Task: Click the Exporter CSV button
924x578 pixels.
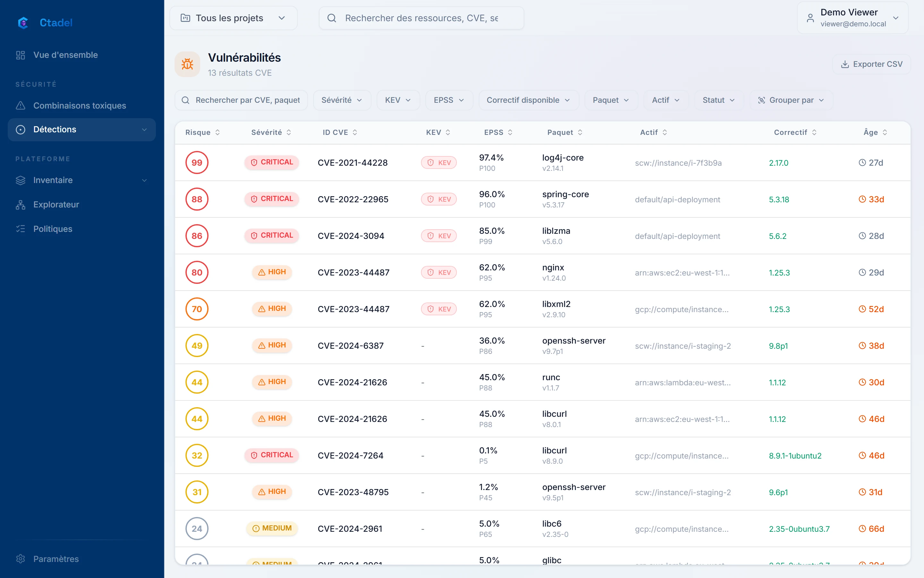Action: click(x=872, y=64)
